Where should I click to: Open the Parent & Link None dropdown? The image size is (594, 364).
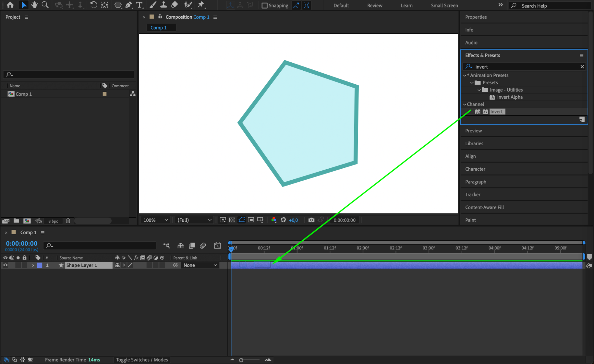point(200,265)
